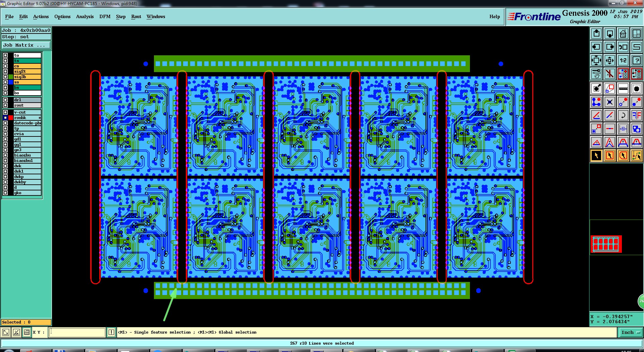This screenshot has width=644, height=352.
Task: Select the 'datecode-pbe' layer name
Action: (x=28, y=123)
